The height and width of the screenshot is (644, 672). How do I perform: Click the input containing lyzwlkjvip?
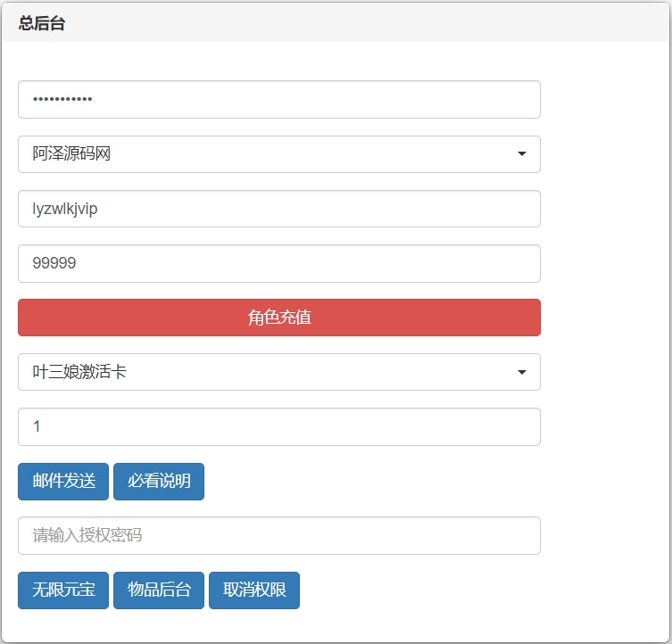[278, 209]
